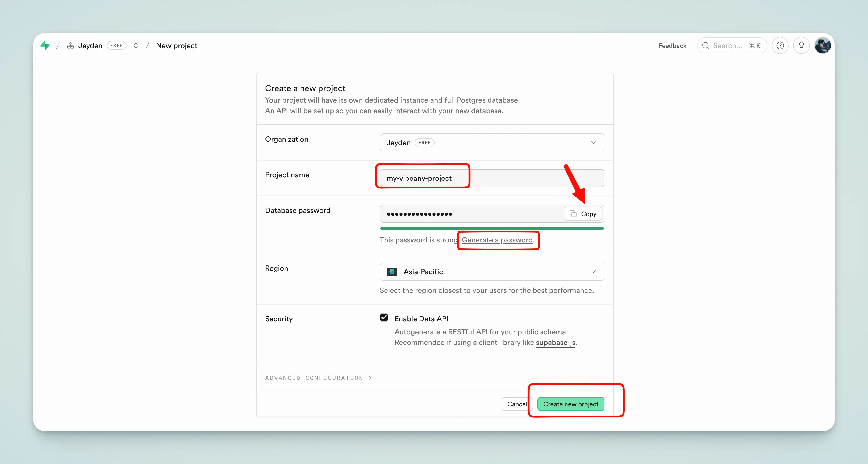Click the Create new project button
Viewport: 868px width, 464px height.
[570, 404]
